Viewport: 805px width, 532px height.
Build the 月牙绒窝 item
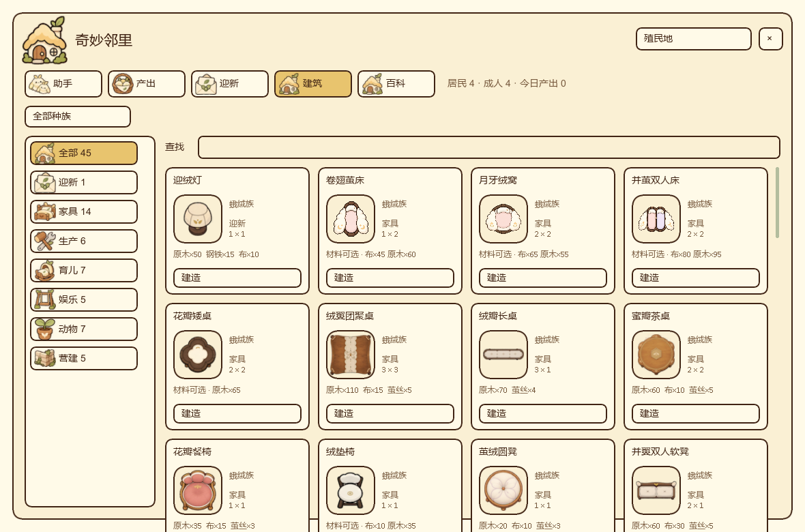coord(542,278)
